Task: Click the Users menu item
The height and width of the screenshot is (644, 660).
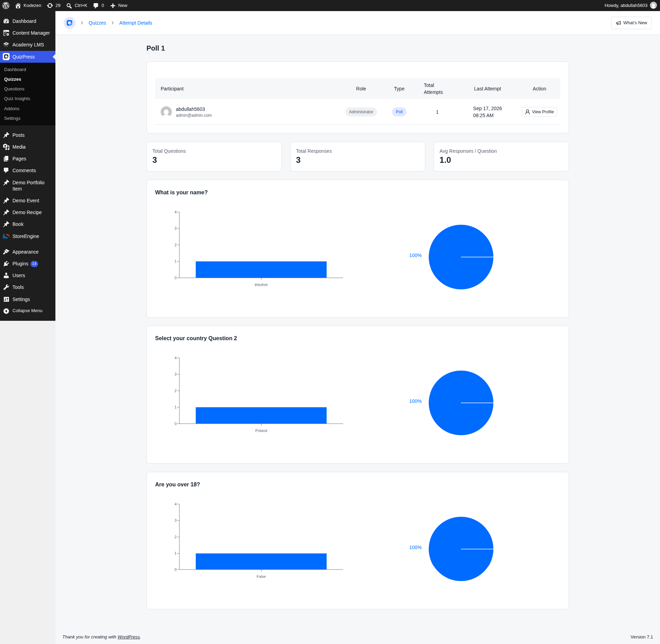Action: [x=28, y=275]
